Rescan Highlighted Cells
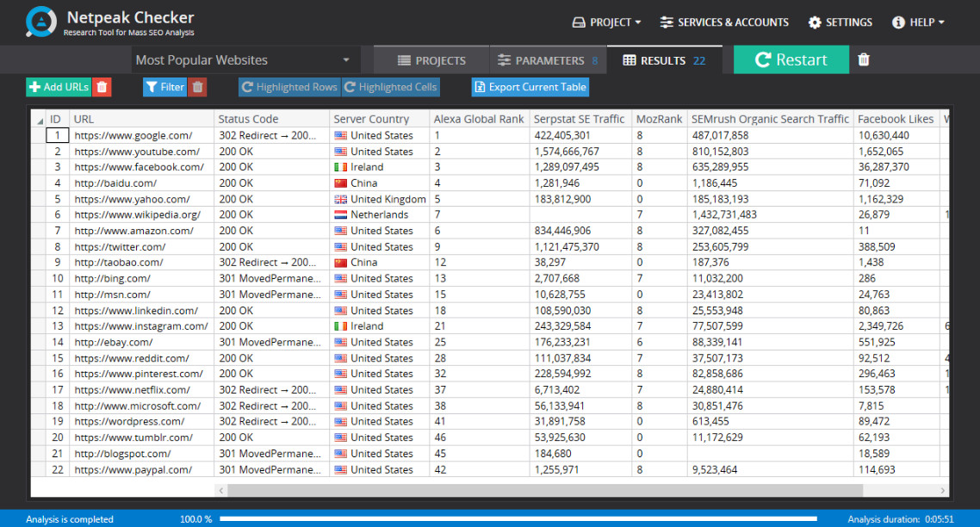Image resolution: width=980 pixels, height=527 pixels. tap(391, 87)
